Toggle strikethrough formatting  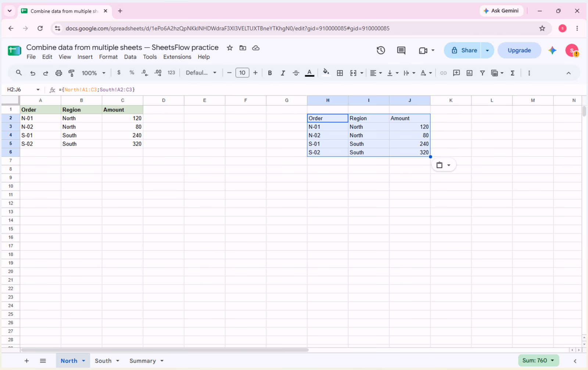(296, 73)
